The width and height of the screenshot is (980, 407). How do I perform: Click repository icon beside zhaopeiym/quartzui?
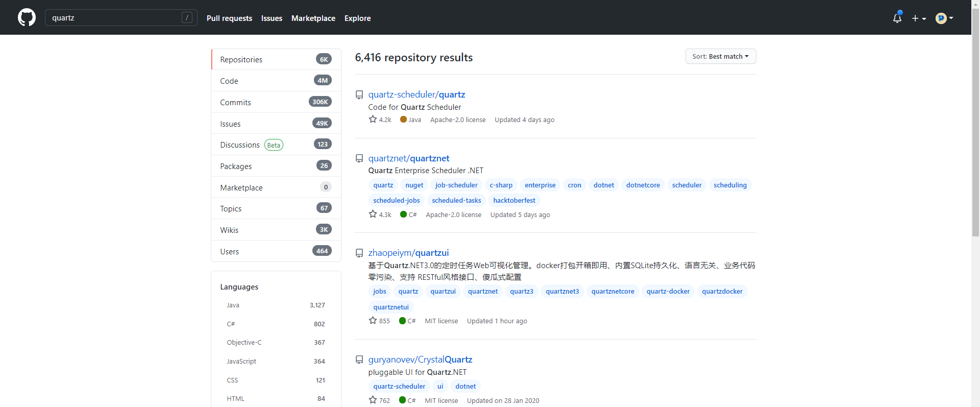coord(359,253)
